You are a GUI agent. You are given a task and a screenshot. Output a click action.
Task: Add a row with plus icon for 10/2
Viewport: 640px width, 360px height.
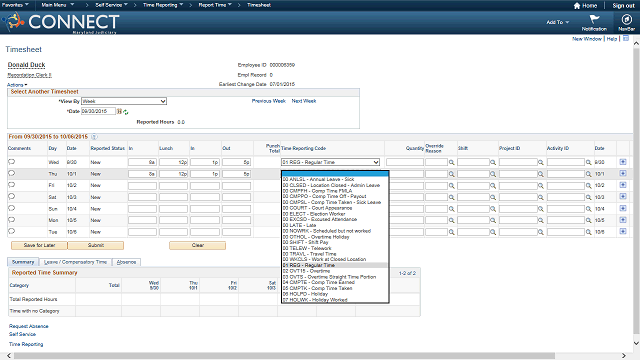[623, 185]
